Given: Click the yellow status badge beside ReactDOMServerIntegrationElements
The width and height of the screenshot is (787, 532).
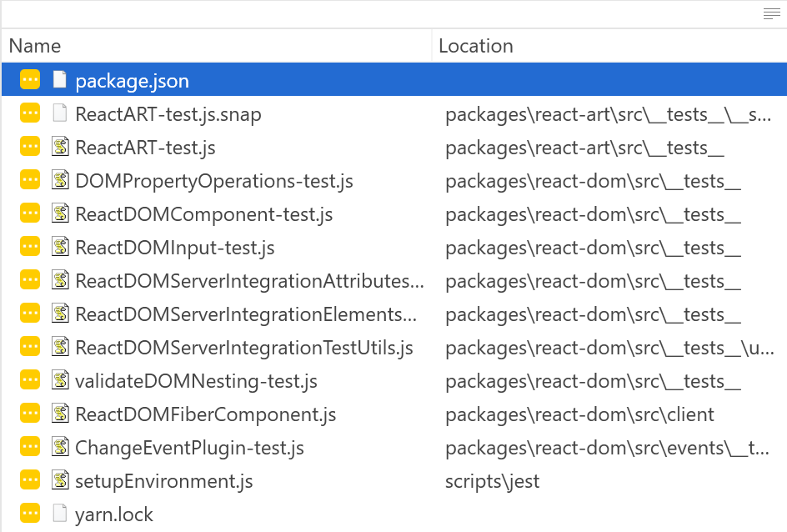Looking at the screenshot, I should click(x=30, y=314).
